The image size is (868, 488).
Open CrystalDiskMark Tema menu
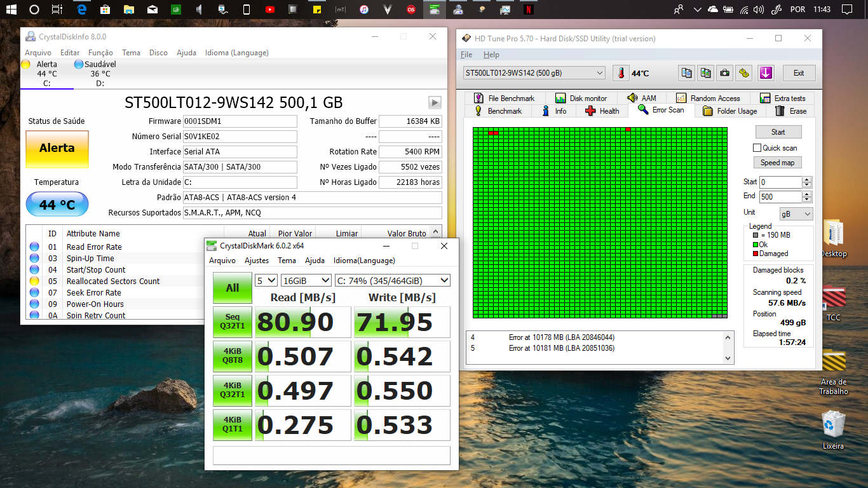[x=287, y=261]
